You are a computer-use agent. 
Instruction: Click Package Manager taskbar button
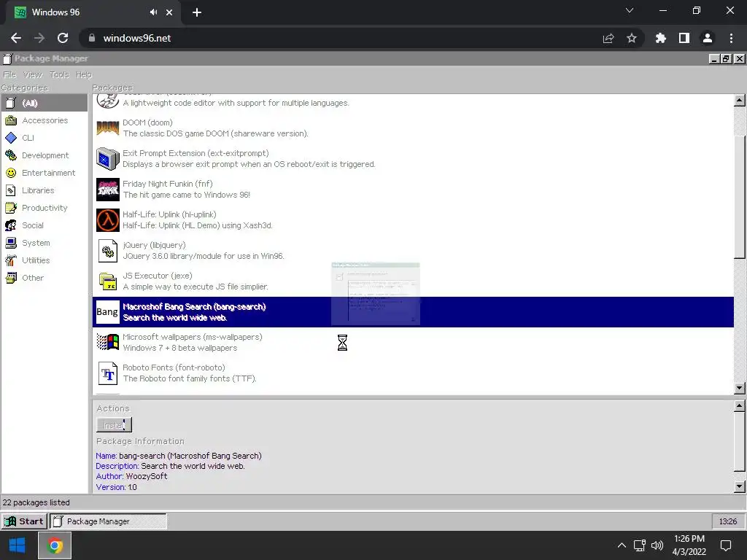point(108,521)
